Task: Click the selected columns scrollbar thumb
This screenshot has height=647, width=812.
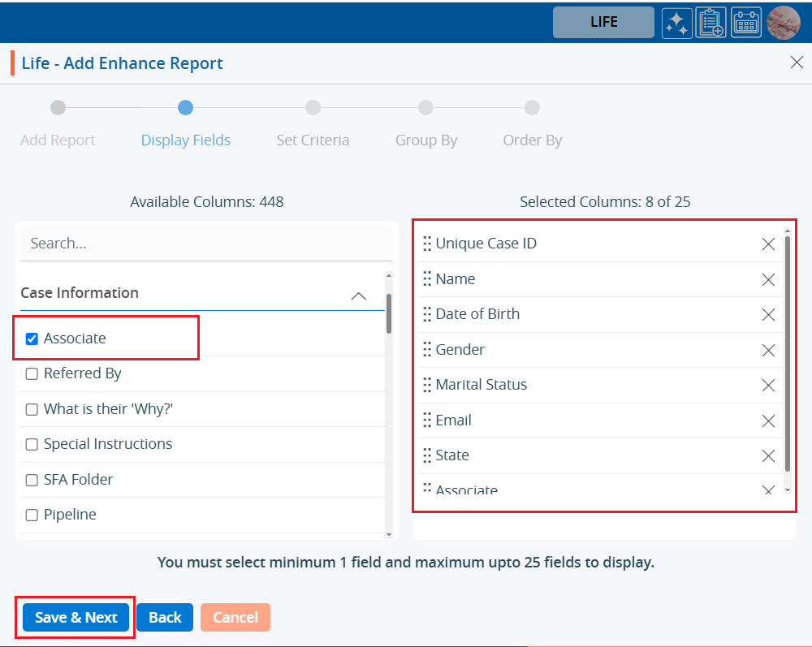Action: coord(787,353)
